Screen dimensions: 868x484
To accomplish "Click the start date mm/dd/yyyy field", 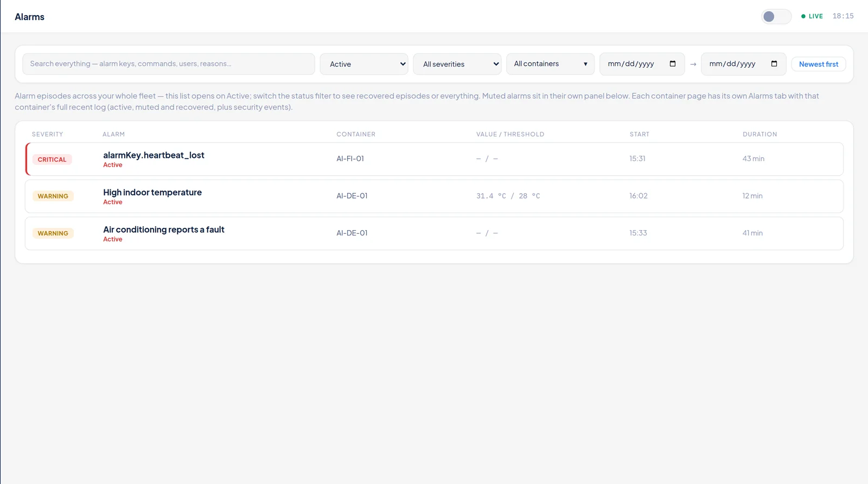I will (642, 64).
